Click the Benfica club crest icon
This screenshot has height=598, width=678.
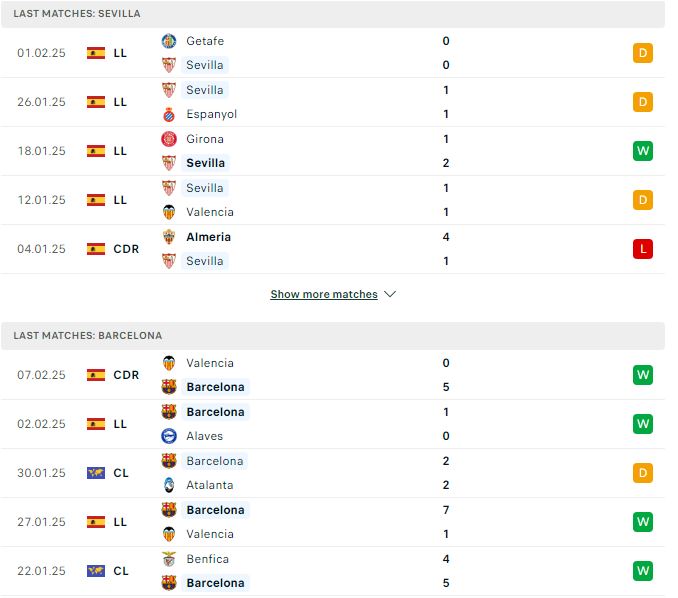[x=169, y=559]
